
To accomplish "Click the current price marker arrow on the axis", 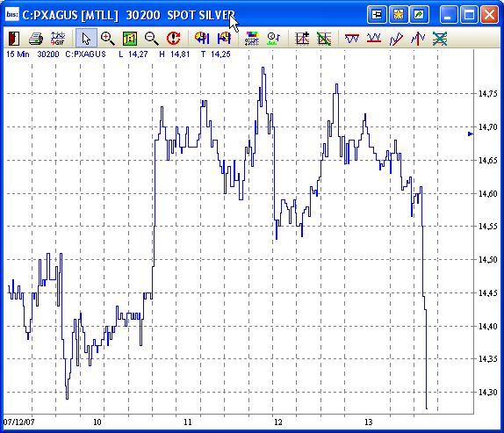I will pos(471,134).
